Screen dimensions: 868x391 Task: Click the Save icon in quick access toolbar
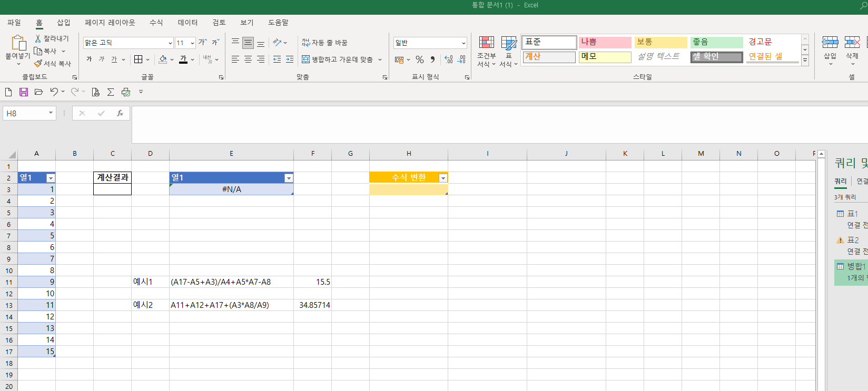click(24, 92)
